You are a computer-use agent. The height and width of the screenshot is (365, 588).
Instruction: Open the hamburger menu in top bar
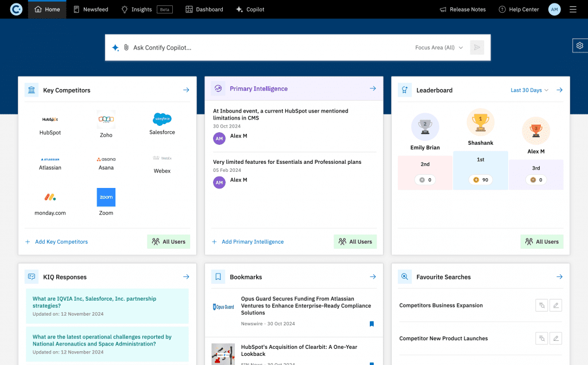(x=572, y=9)
